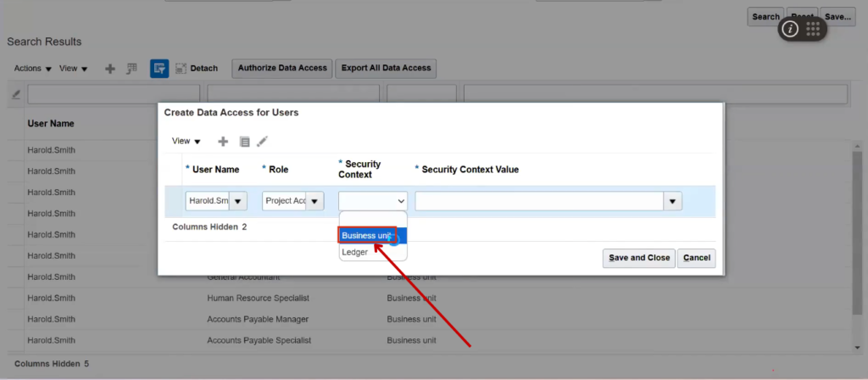Click the Detach table icon
Screen dimensions: 868x380
pyautogui.click(x=181, y=69)
